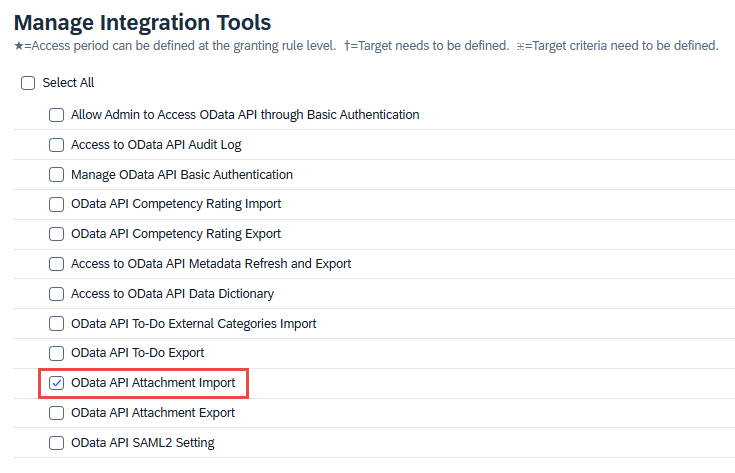
Task: Click the OData API SAML2 Setting label
Action: pos(142,443)
